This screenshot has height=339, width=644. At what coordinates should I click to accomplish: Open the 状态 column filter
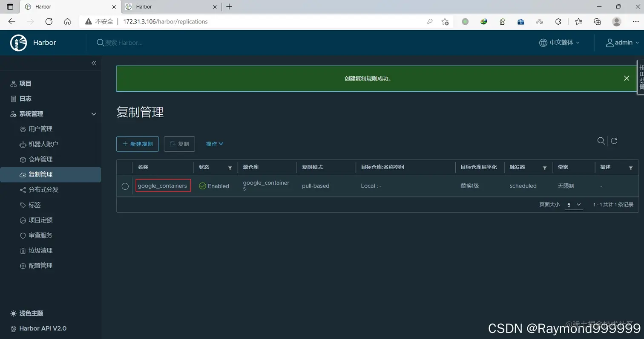click(230, 168)
